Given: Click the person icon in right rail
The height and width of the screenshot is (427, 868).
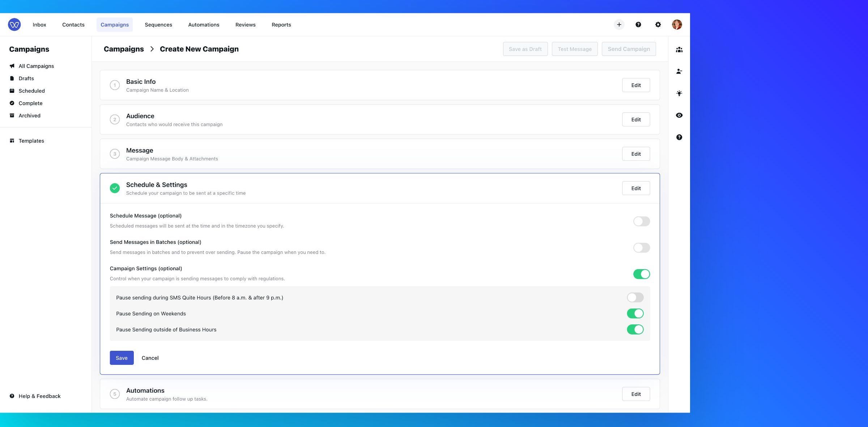Looking at the screenshot, I should pyautogui.click(x=679, y=72).
